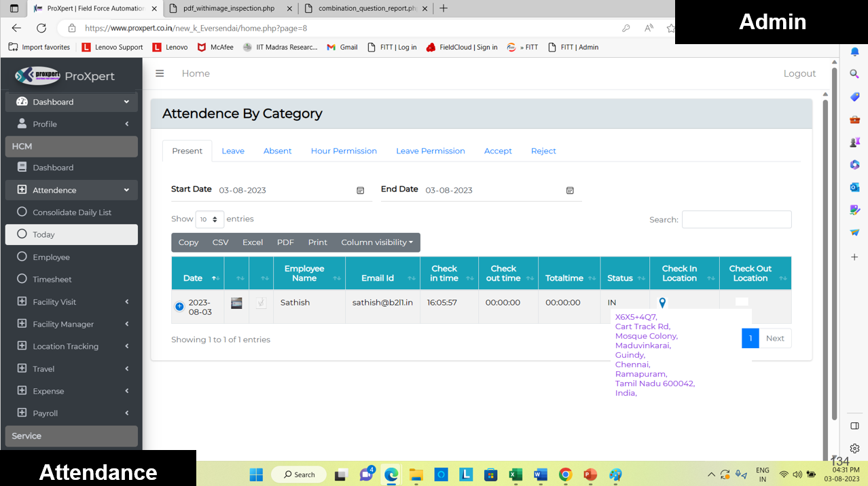The width and height of the screenshot is (868, 486).
Task: Open the Show entries count dropdown
Action: click(x=209, y=219)
